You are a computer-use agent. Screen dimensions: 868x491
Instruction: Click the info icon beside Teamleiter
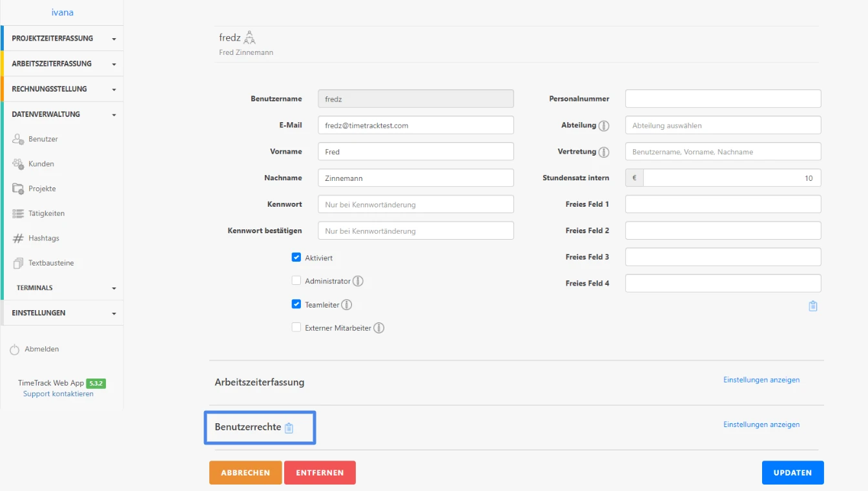347,305
